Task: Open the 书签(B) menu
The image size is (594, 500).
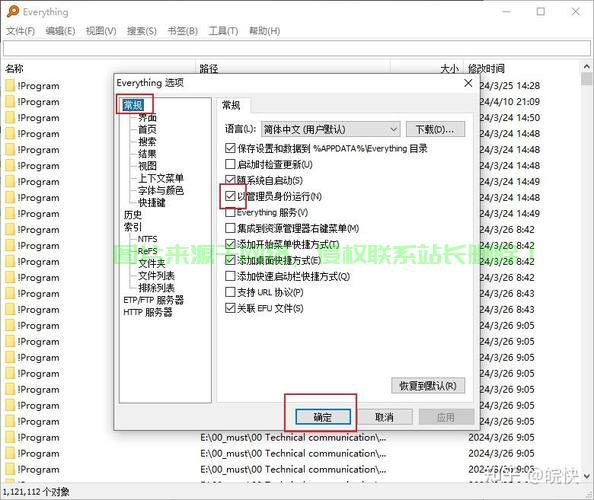Action: pos(183,31)
